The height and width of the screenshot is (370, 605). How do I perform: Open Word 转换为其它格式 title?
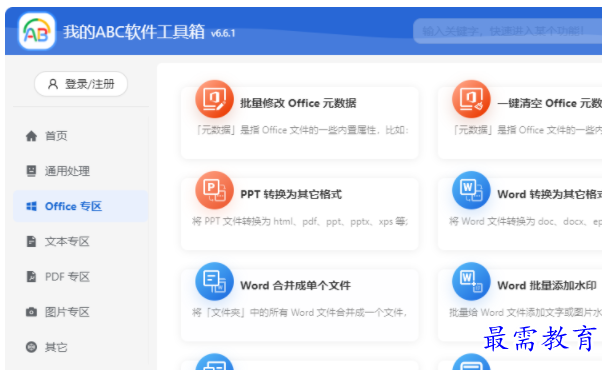pyautogui.click(x=549, y=194)
